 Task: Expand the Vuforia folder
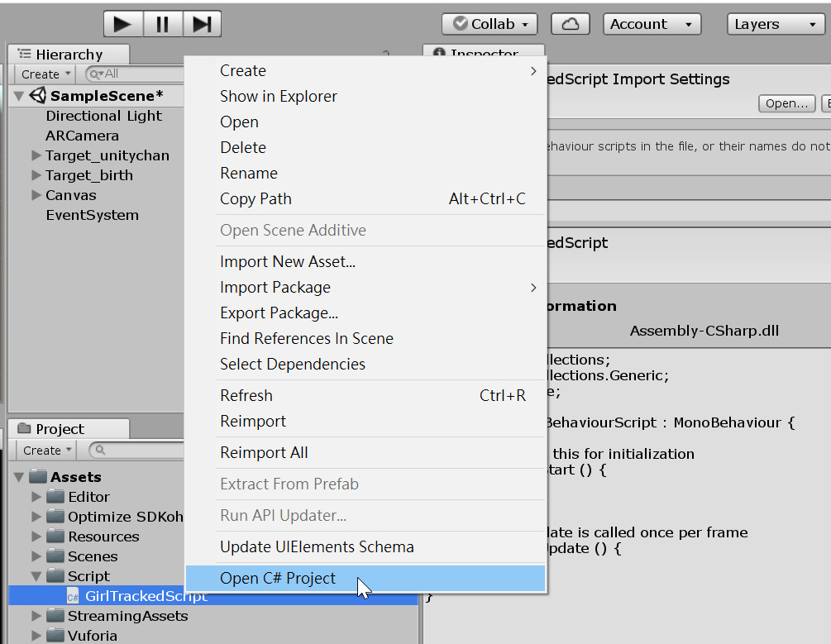(36, 636)
